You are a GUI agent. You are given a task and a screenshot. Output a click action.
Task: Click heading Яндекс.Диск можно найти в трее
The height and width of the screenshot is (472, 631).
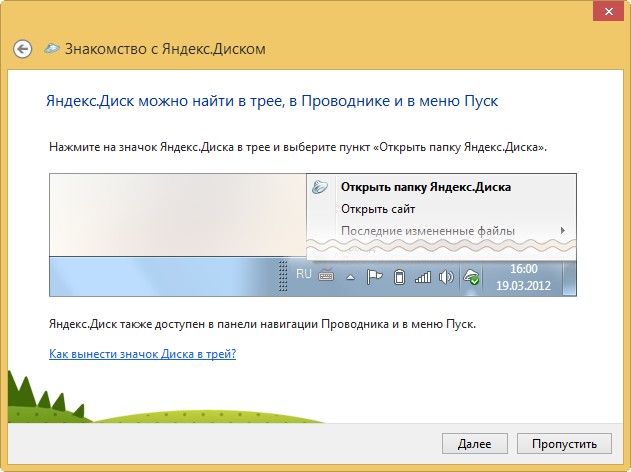(272, 101)
